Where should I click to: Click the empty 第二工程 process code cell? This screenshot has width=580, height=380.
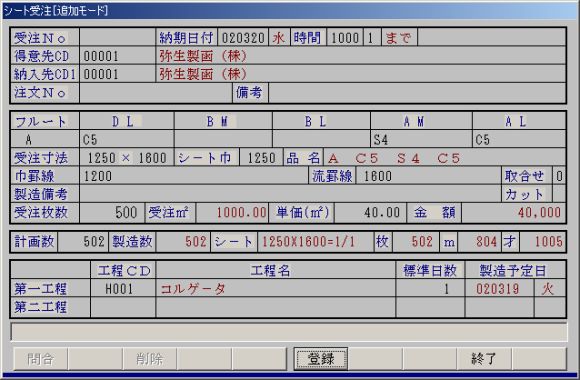pos(123,307)
